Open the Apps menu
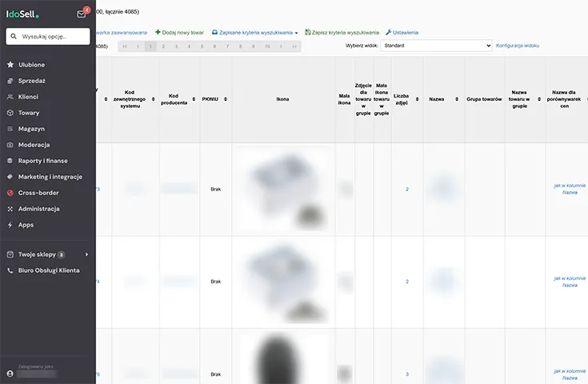Screen dimensions: 588x384 pos(26,225)
